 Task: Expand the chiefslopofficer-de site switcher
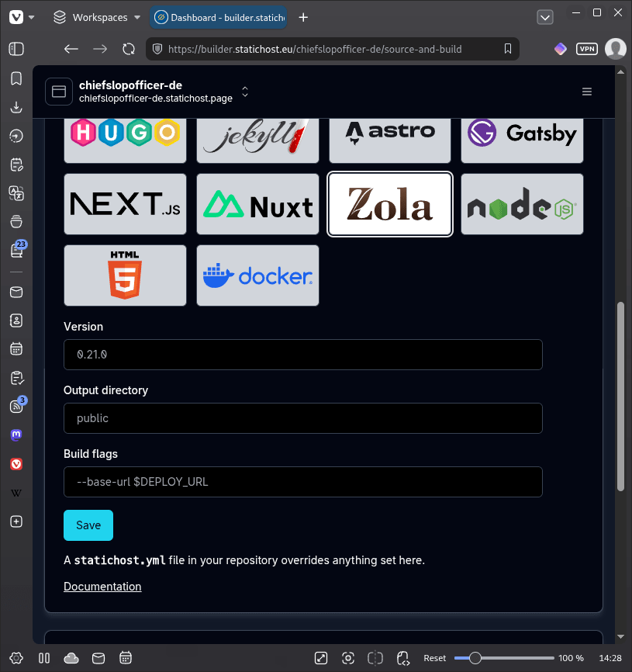point(245,92)
